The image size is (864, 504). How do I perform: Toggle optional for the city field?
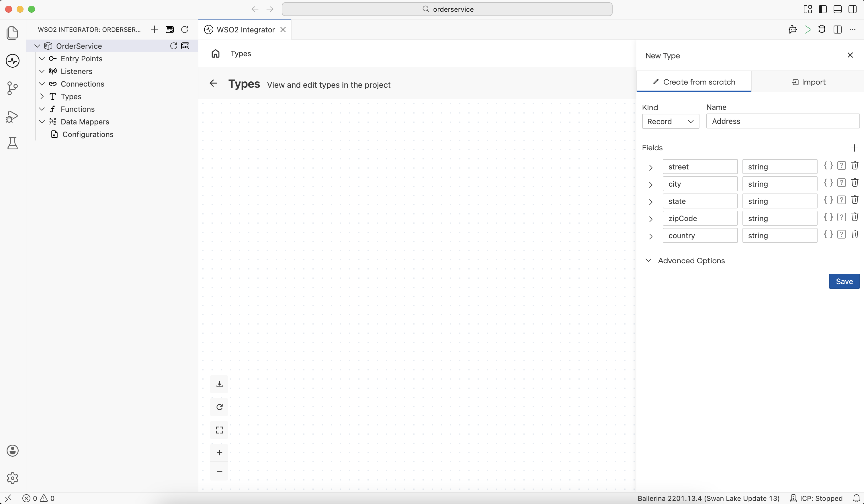coord(841,183)
